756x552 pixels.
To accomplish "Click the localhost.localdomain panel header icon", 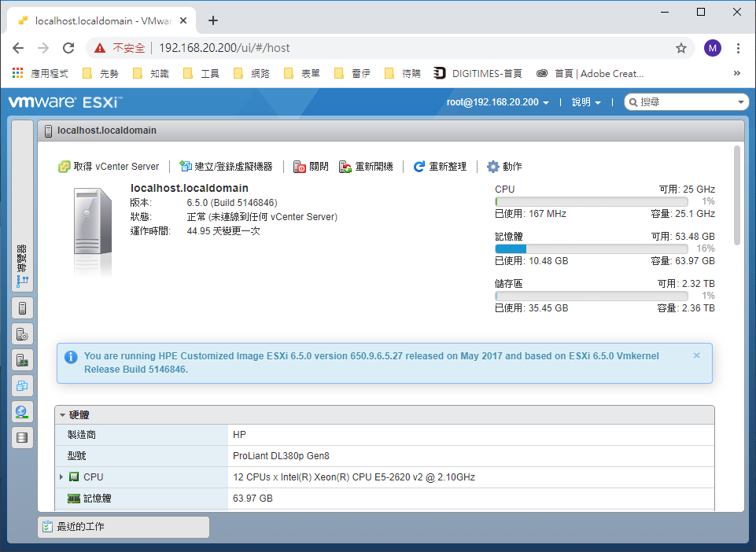I will [x=48, y=131].
